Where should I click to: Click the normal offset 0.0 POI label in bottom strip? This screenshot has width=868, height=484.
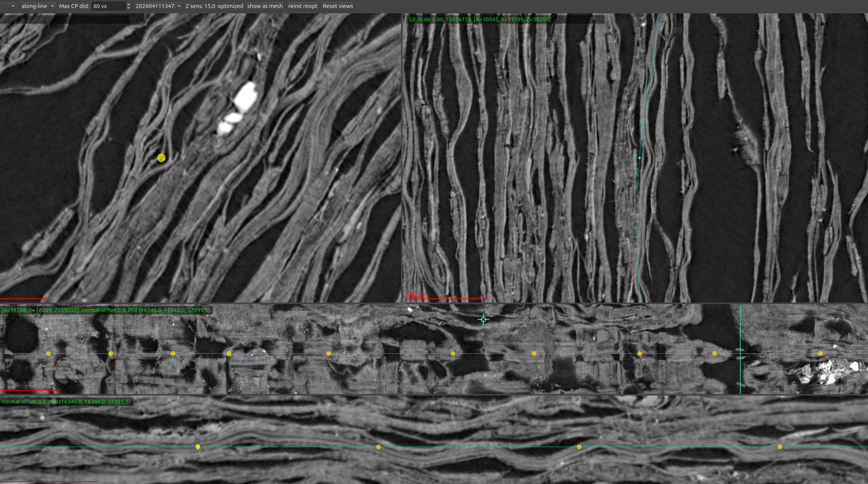click(x=66, y=402)
